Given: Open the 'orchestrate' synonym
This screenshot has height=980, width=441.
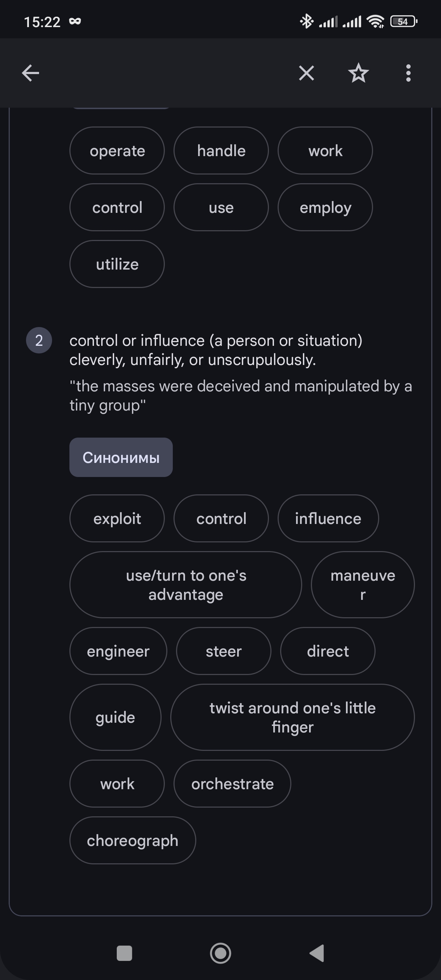Looking at the screenshot, I should (232, 783).
